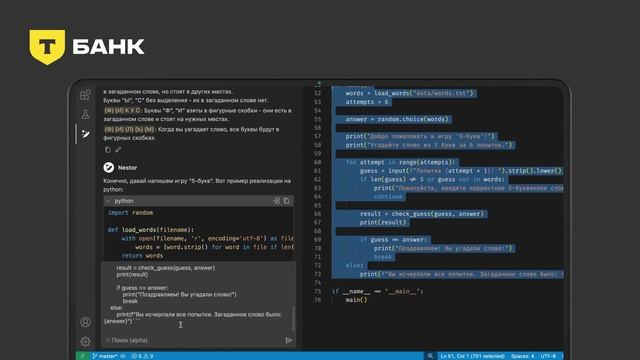Click 'for attempt in range(attempts):' on line 60

pos(400,162)
